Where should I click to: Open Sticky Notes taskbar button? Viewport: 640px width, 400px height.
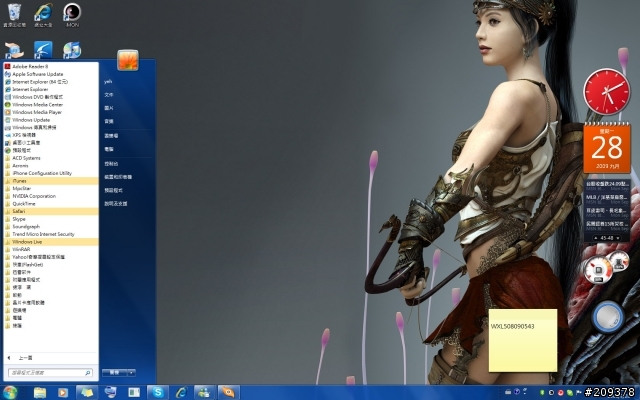[x=87, y=393]
